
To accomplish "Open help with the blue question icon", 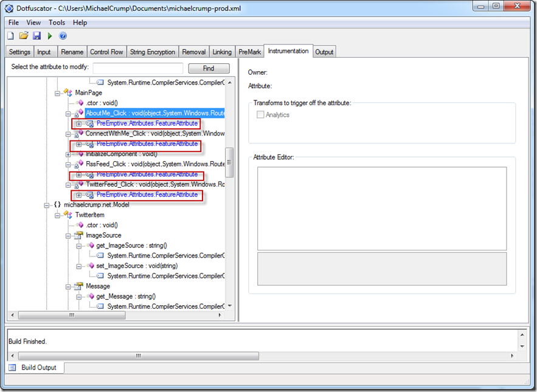I will click(x=63, y=36).
